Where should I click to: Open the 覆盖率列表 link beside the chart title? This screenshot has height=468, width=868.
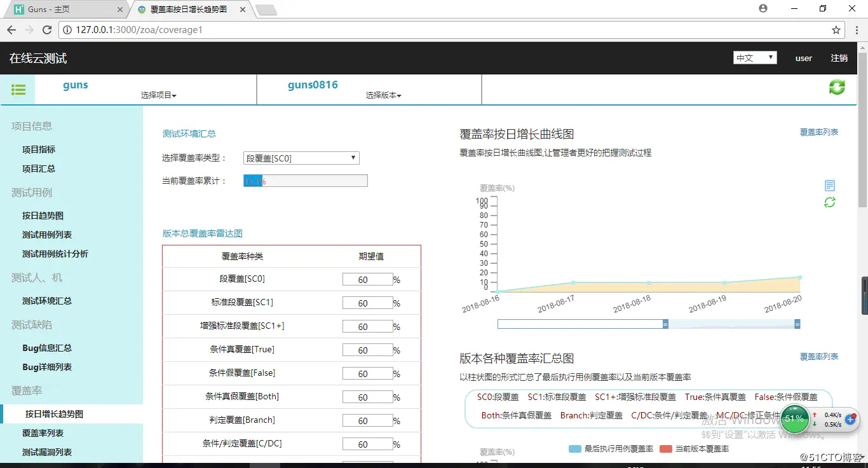819,132
